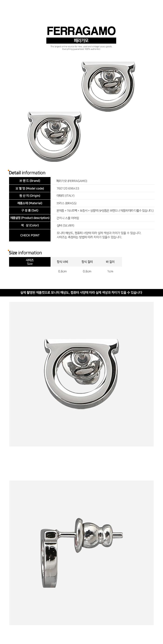Screen dimensions: 163x644
Task: Click the 1cm bar length value
Action: 110,271
